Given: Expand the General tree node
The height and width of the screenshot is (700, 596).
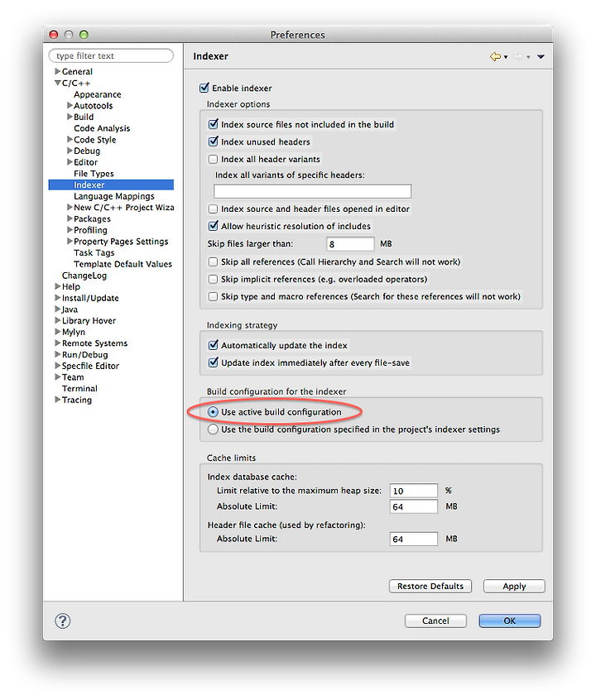Looking at the screenshot, I should [x=58, y=71].
